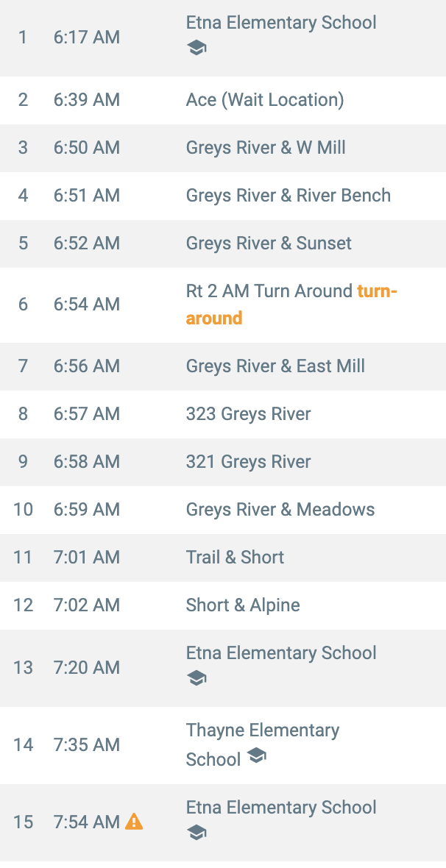The image size is (446, 868).
Task: Click the 6:17 AM time in row 1
Action: 86,38
